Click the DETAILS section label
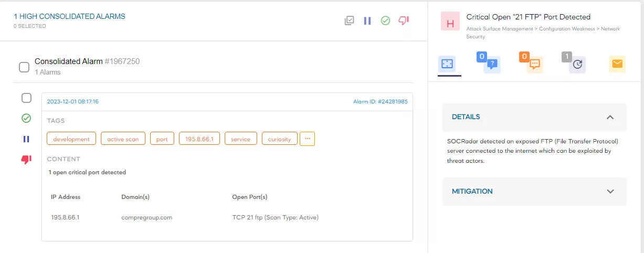Viewport: 644px width, 253px height. 466,117
